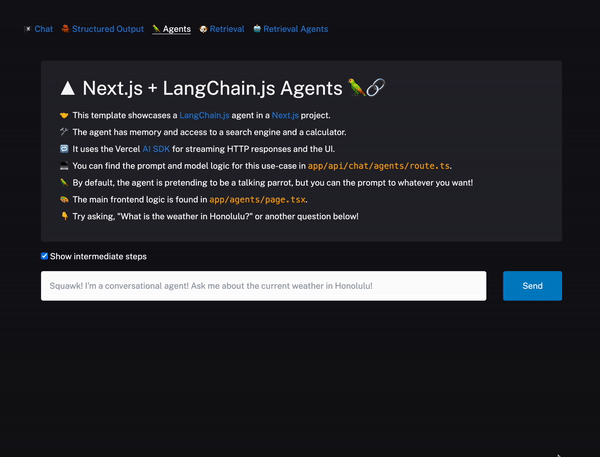Click the line about memory and calculator
The width and height of the screenshot is (600, 457).
[x=209, y=132]
